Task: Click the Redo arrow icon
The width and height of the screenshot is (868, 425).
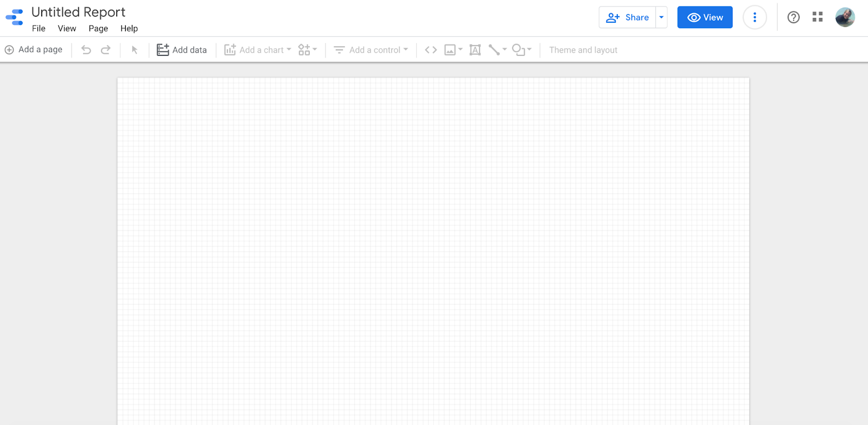Action: (106, 50)
